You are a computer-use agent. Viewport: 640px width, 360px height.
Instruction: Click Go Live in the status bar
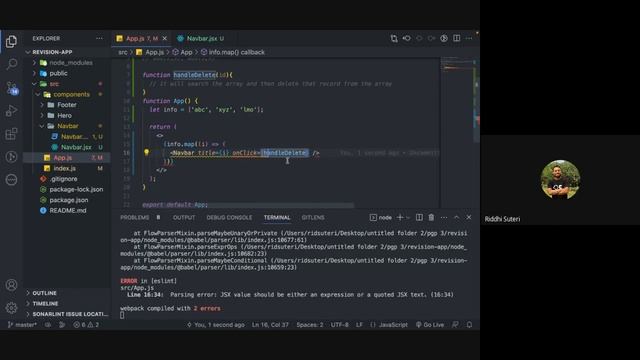(430, 325)
